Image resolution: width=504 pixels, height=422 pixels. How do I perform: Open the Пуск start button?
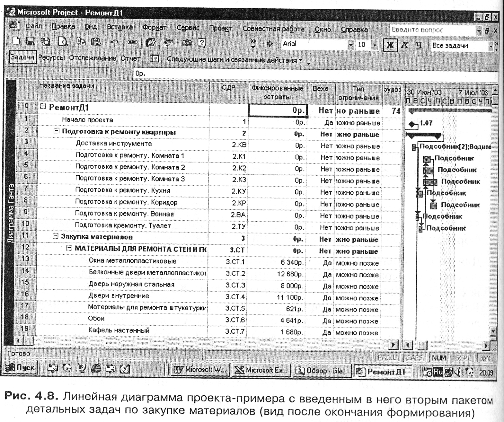(x=20, y=367)
